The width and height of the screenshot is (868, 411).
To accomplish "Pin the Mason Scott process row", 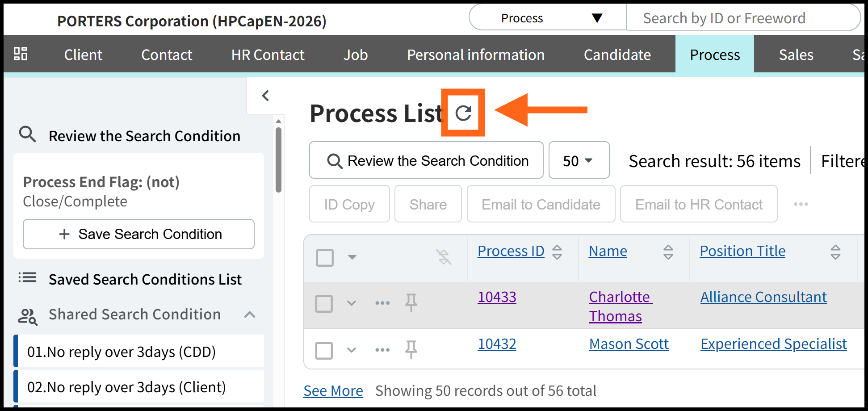I will [x=411, y=350].
